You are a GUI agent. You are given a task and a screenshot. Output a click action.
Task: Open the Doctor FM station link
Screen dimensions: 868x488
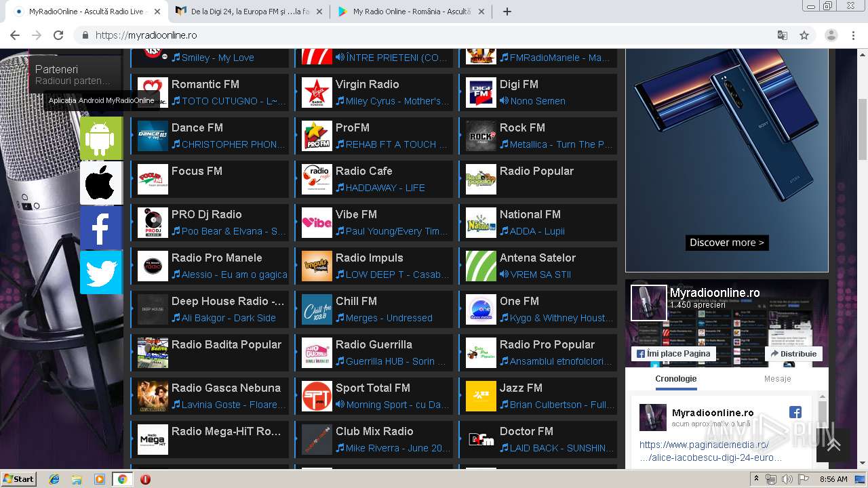[x=526, y=431]
